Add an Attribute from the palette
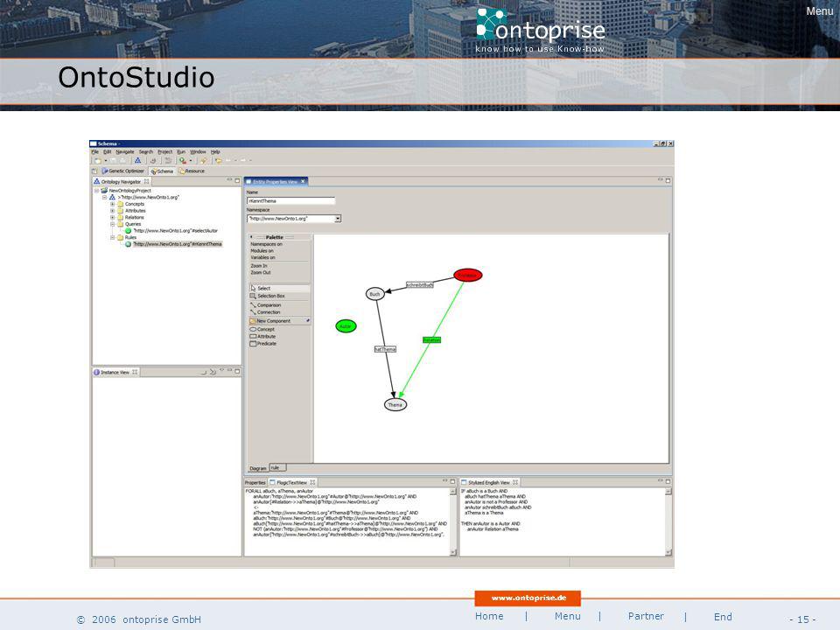Screen dimensions: 840x630 tap(263, 336)
